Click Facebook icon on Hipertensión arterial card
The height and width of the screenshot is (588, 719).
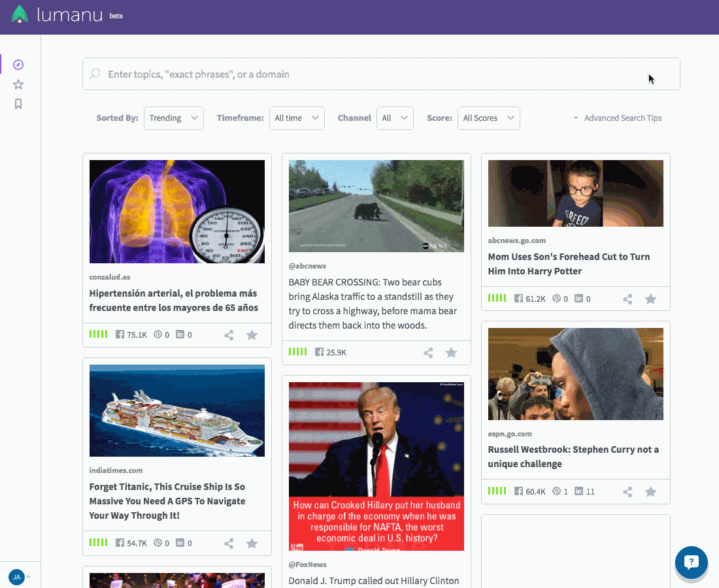pyautogui.click(x=120, y=335)
